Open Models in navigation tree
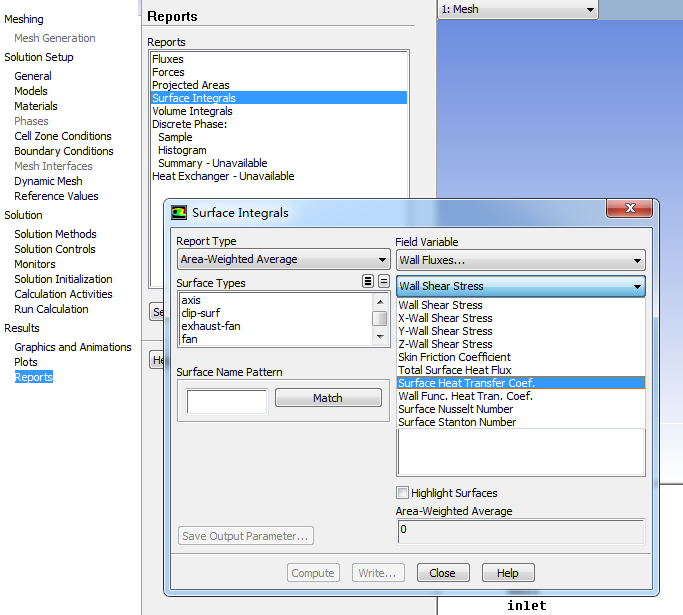This screenshot has width=683, height=615. click(30, 91)
